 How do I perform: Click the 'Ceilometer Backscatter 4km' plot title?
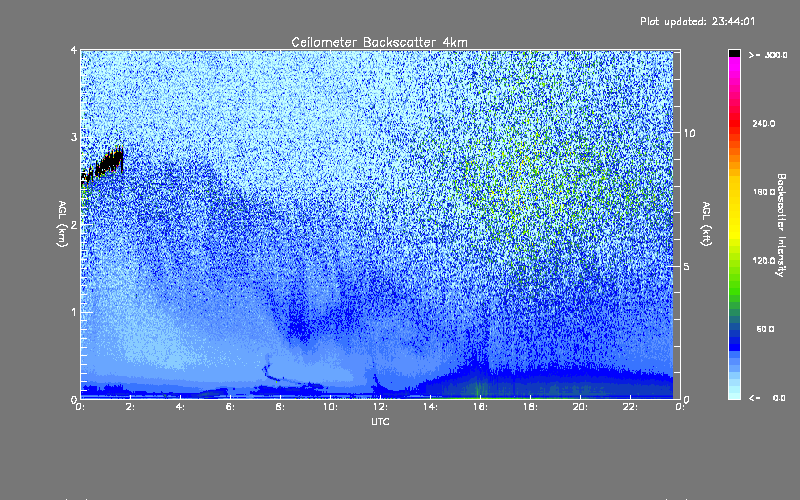click(379, 42)
